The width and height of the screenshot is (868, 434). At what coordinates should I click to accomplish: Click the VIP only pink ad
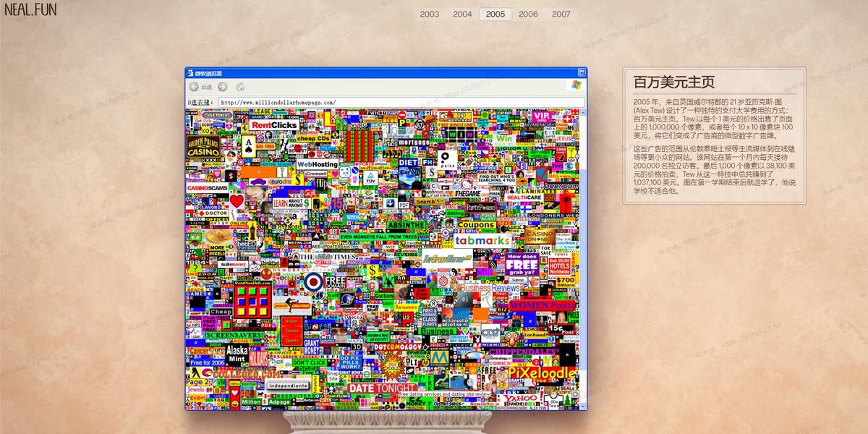(541, 117)
